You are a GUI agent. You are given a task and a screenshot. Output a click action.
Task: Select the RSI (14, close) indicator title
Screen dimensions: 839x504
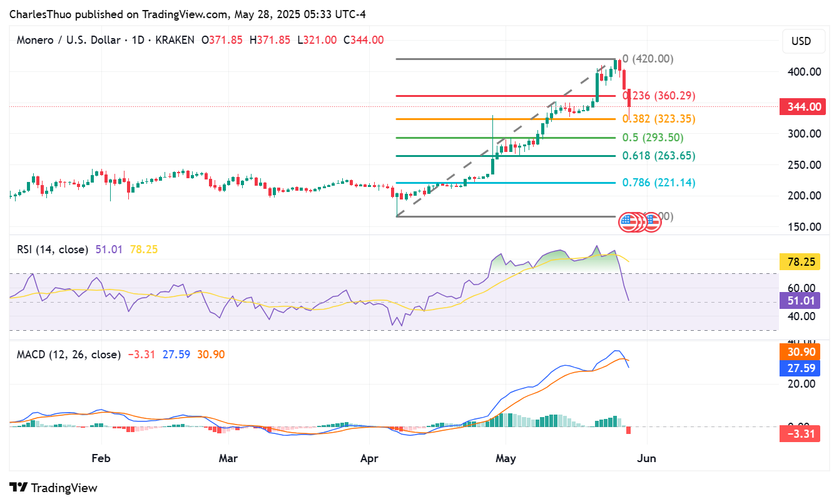(53, 249)
